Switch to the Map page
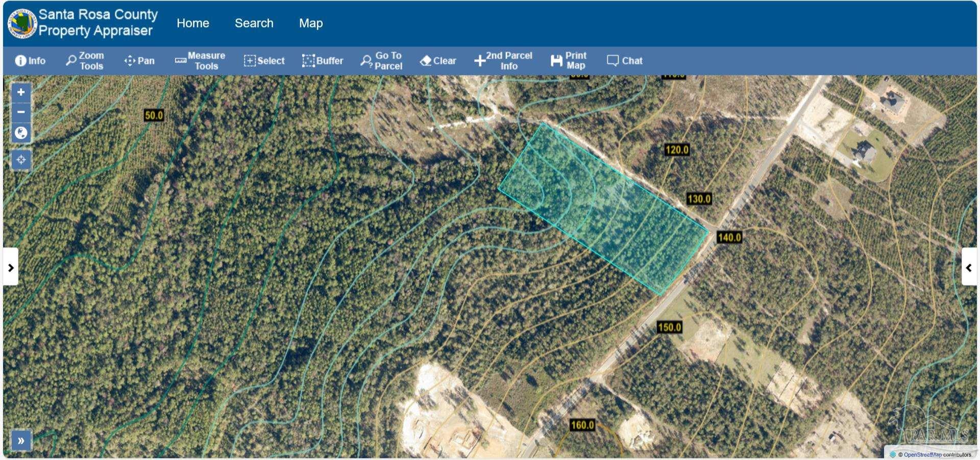This screenshot has height=460, width=980. click(311, 23)
